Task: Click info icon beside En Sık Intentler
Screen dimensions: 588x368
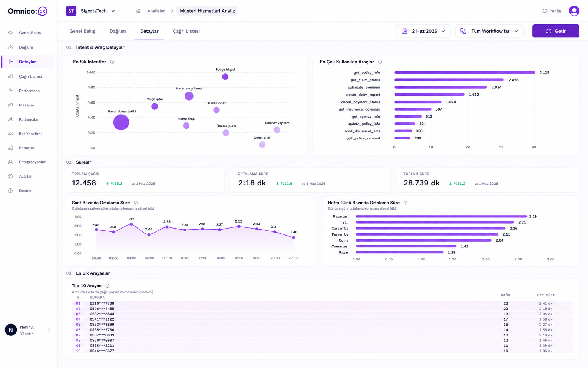Action: [112, 62]
